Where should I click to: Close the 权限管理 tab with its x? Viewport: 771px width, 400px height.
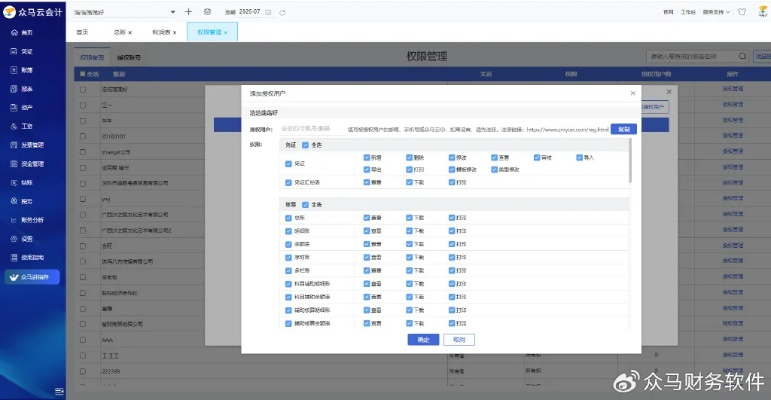click(x=226, y=32)
